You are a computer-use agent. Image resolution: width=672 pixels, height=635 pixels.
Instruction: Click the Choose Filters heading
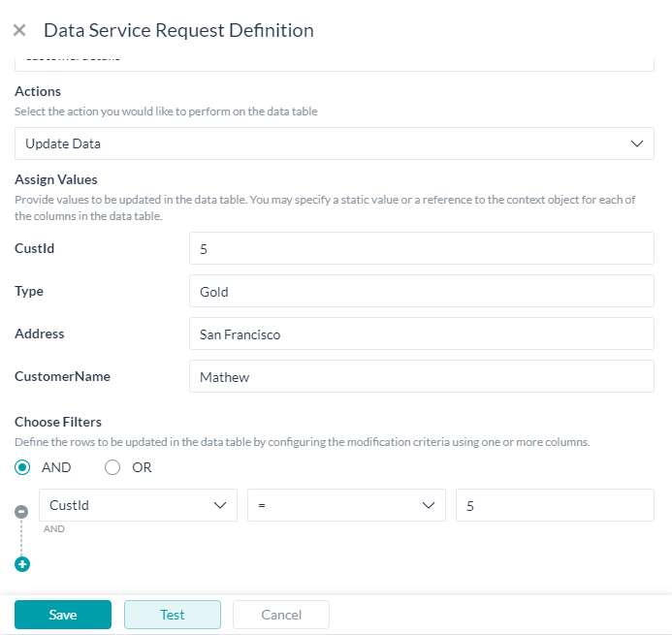pos(58,422)
